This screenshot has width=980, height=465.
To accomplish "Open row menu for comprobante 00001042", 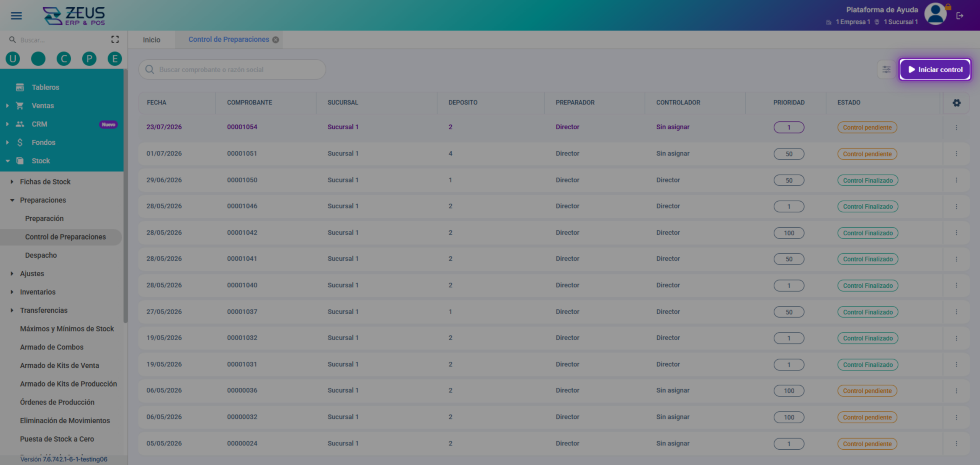I will tap(956, 233).
